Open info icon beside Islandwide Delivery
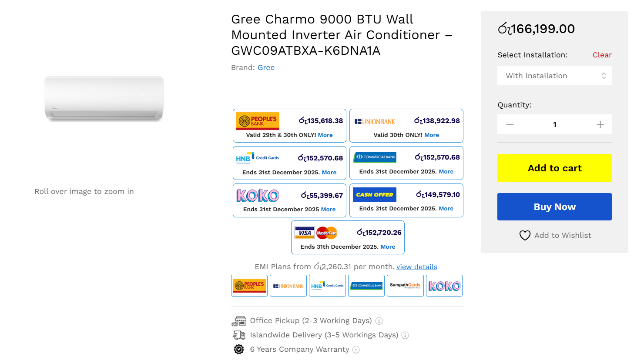The height and width of the screenshot is (360, 644). point(405,335)
